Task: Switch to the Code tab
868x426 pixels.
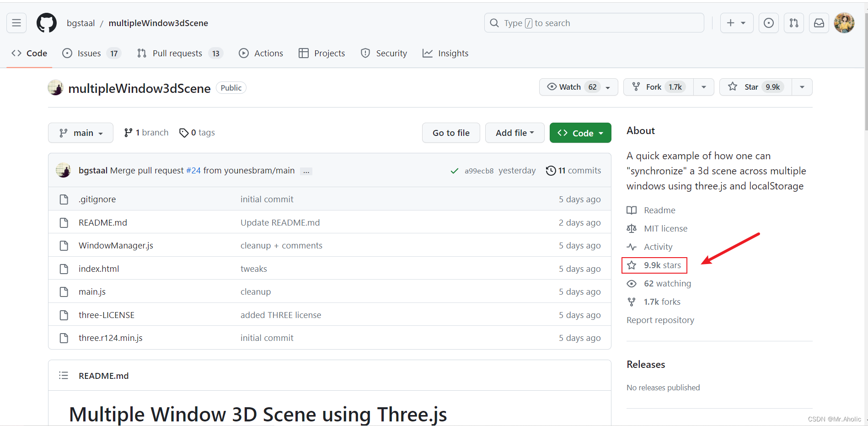Action: tap(30, 53)
